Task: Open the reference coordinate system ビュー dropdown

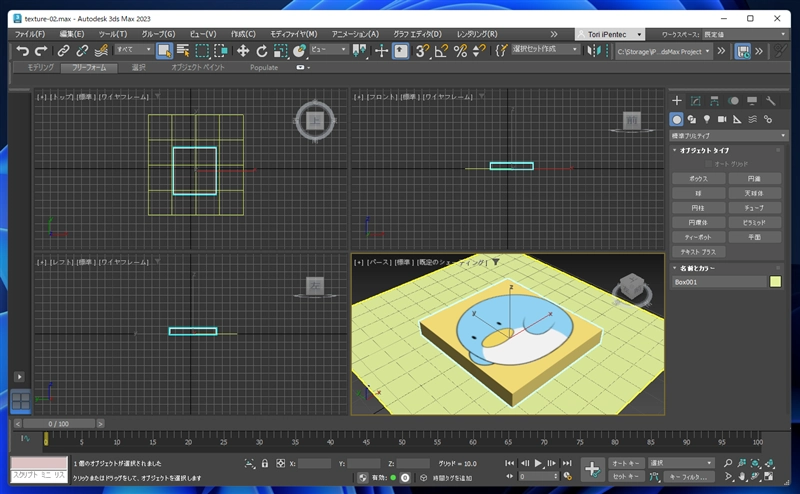Action: click(x=329, y=50)
